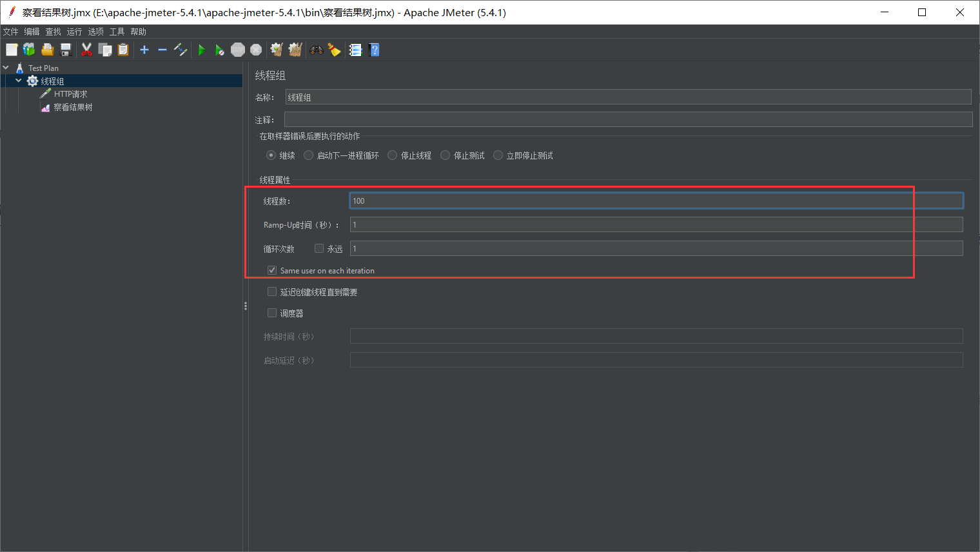980x552 pixels.
Task: Select the 停止线程 radio button
Action: click(x=392, y=155)
